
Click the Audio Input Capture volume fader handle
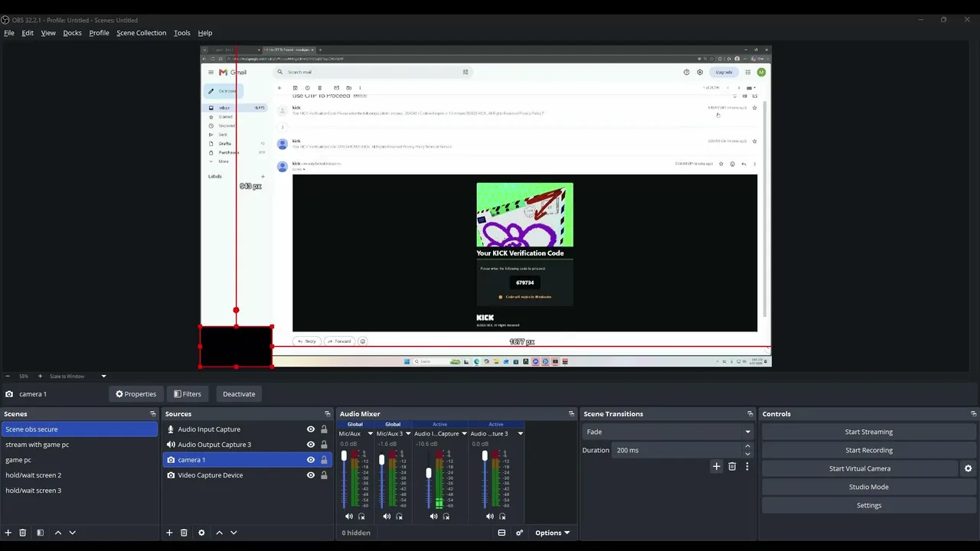pos(429,473)
